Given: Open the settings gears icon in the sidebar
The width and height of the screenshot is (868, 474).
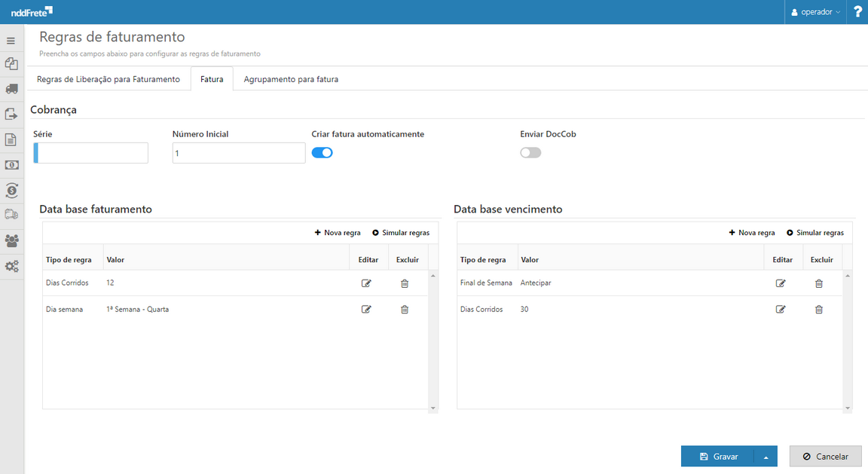Looking at the screenshot, I should click(x=11, y=267).
